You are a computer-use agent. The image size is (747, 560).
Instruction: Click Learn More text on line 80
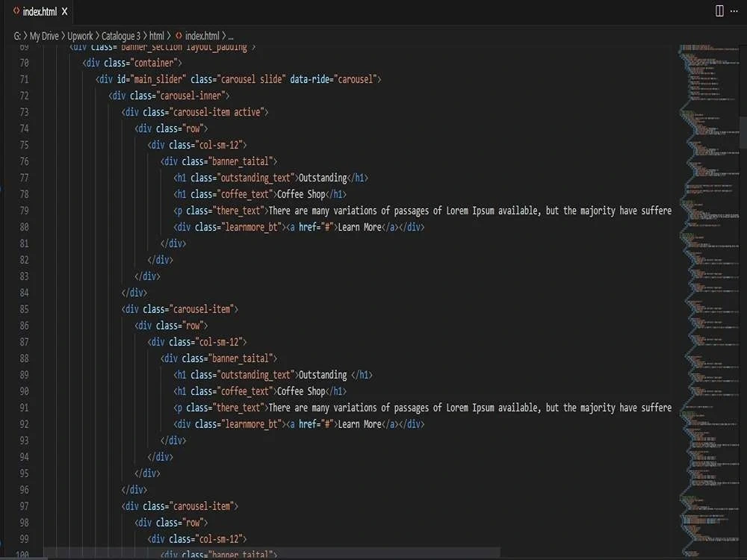coord(360,227)
